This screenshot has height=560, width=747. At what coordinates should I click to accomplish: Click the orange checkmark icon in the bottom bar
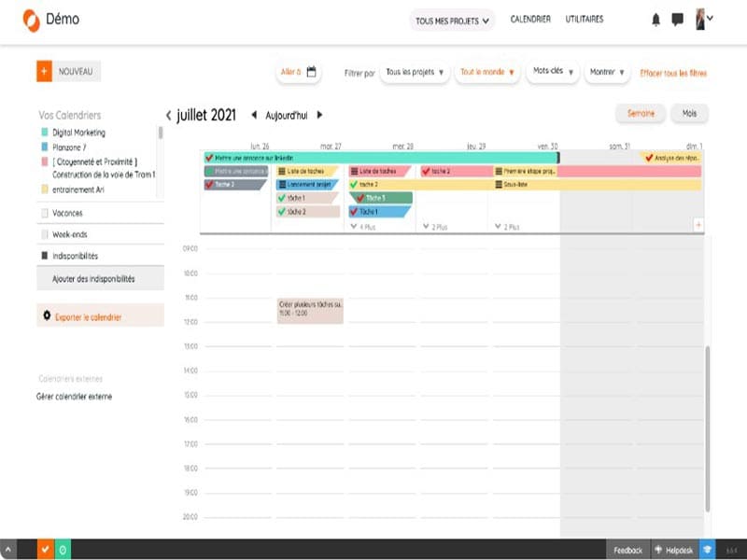tap(45, 550)
